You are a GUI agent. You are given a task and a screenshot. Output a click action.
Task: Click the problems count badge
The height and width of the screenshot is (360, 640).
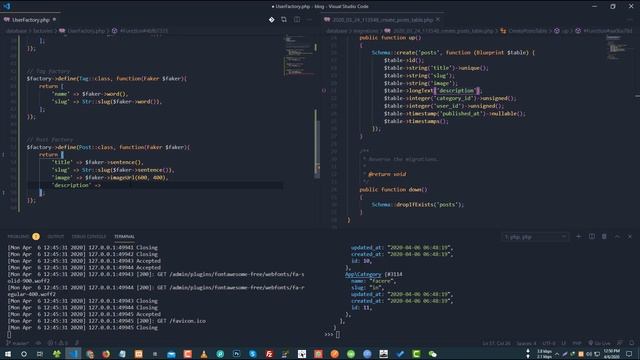(x=36, y=236)
